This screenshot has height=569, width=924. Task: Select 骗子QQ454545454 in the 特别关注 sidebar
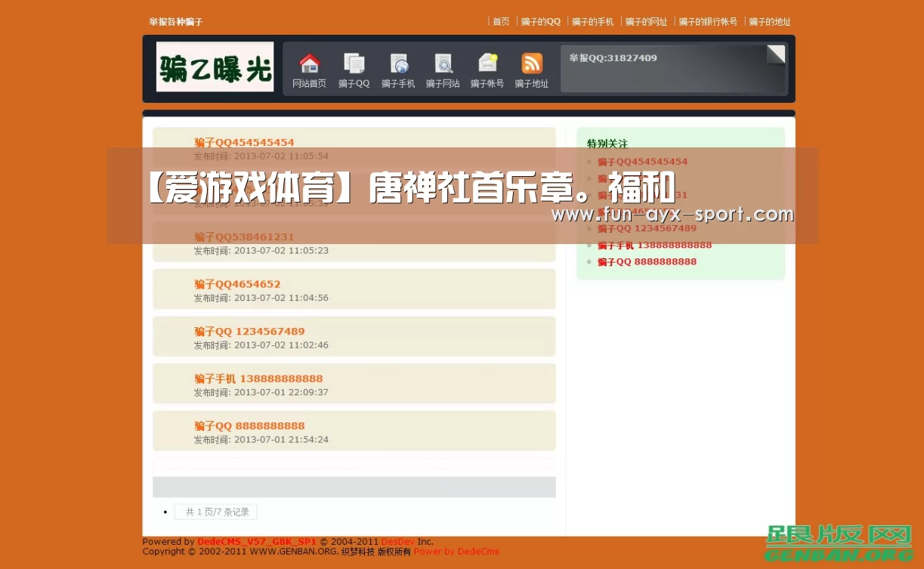tap(643, 162)
